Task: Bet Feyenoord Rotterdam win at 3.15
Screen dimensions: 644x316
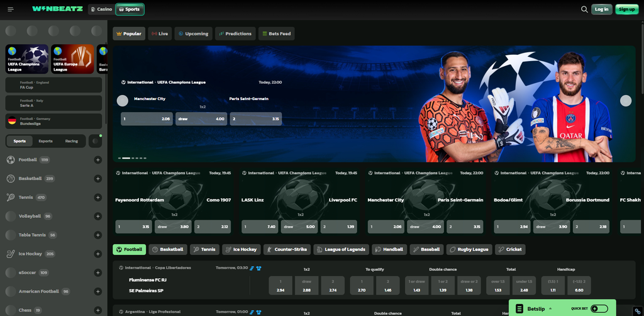Action: tap(133, 227)
